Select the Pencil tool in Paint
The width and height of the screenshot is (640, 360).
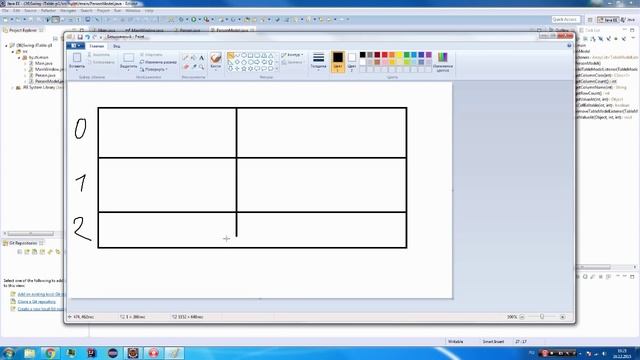(186, 58)
